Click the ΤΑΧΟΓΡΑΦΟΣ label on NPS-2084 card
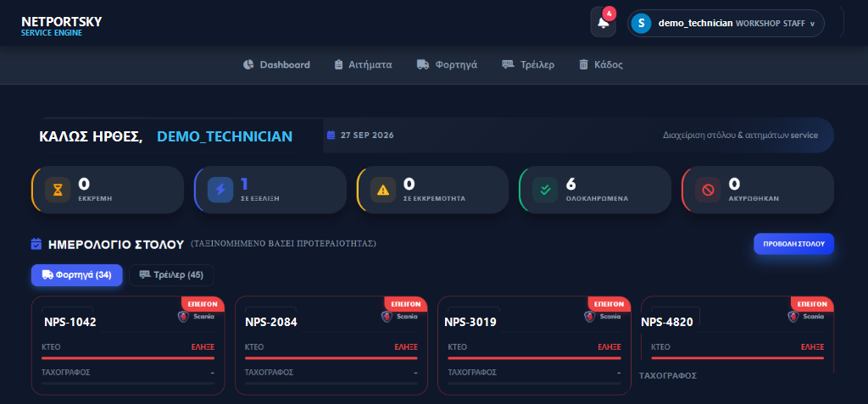868x404 pixels. [x=269, y=373]
